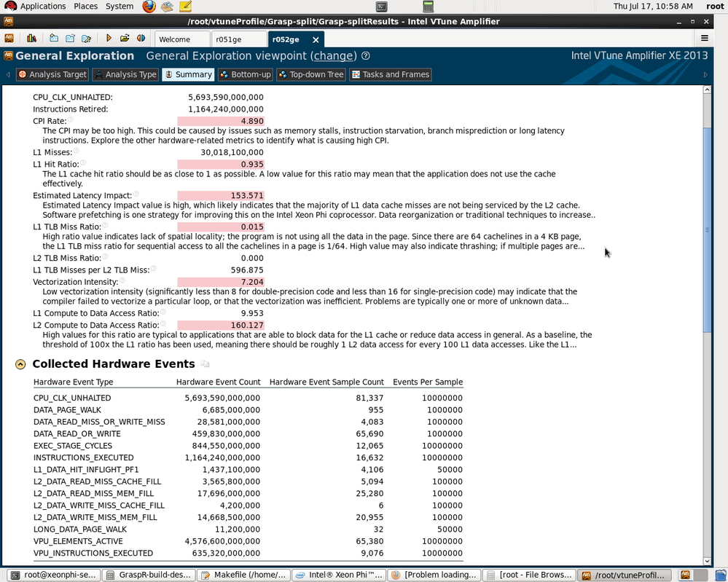Click the Vectorization Intensity help icon

coord(122,280)
